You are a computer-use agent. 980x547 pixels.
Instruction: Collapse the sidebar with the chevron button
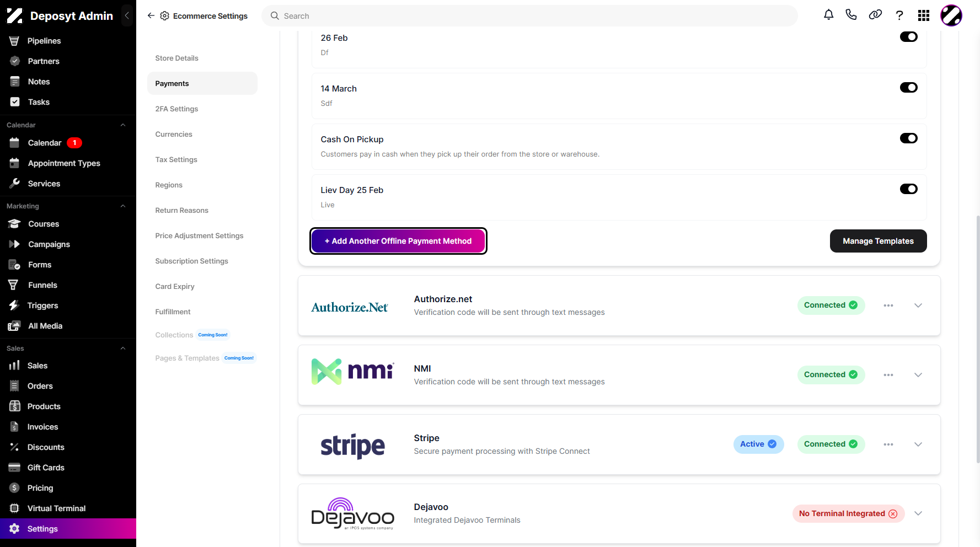tap(127, 15)
